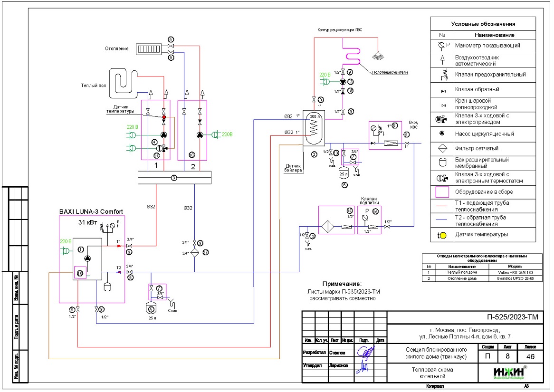Select the mesh filter diamond legend symbol
554x392 pixels.
(442, 148)
